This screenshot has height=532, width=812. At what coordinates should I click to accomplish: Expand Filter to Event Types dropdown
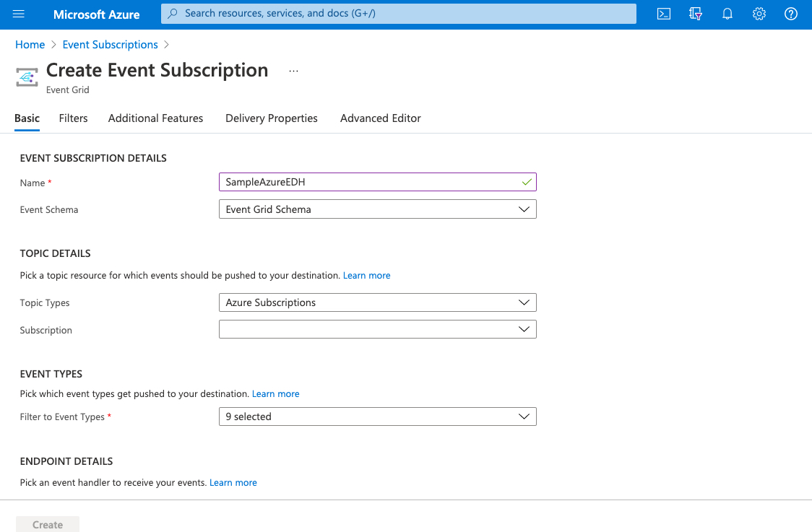click(378, 417)
